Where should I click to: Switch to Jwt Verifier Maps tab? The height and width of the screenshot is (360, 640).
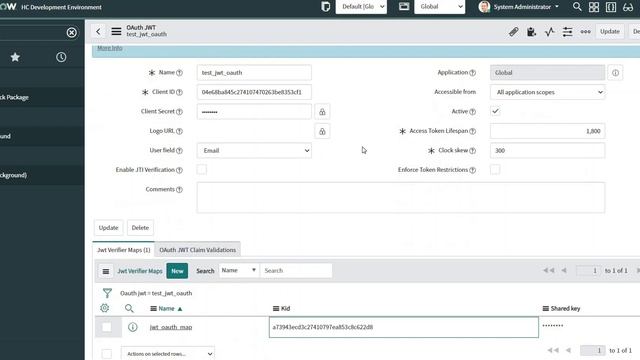(124, 250)
